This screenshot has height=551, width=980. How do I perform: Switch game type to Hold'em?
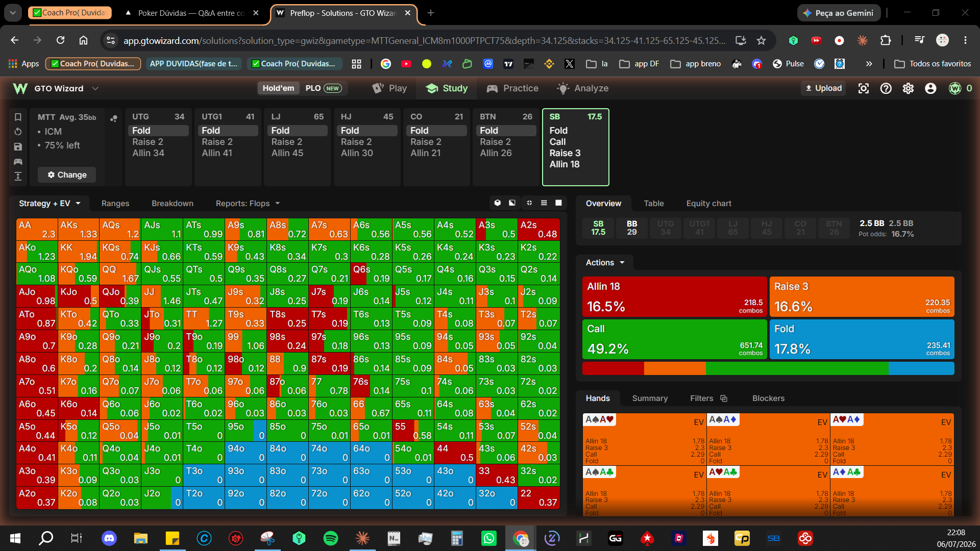tap(278, 88)
